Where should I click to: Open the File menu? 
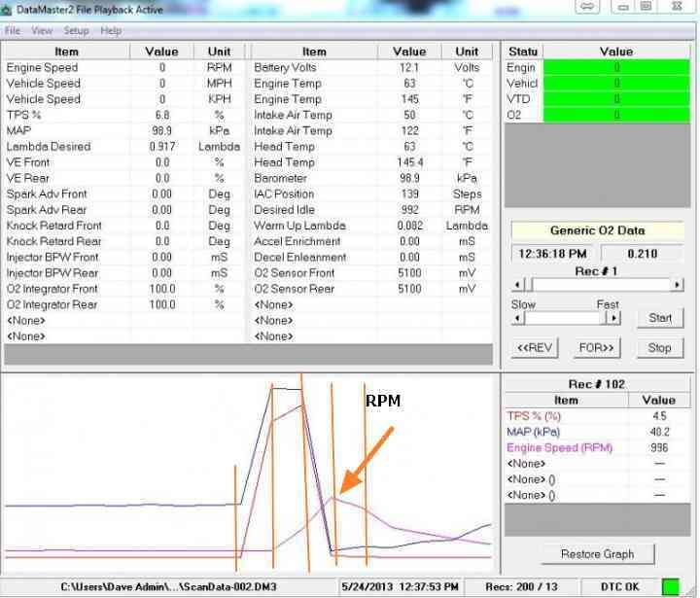point(13,31)
